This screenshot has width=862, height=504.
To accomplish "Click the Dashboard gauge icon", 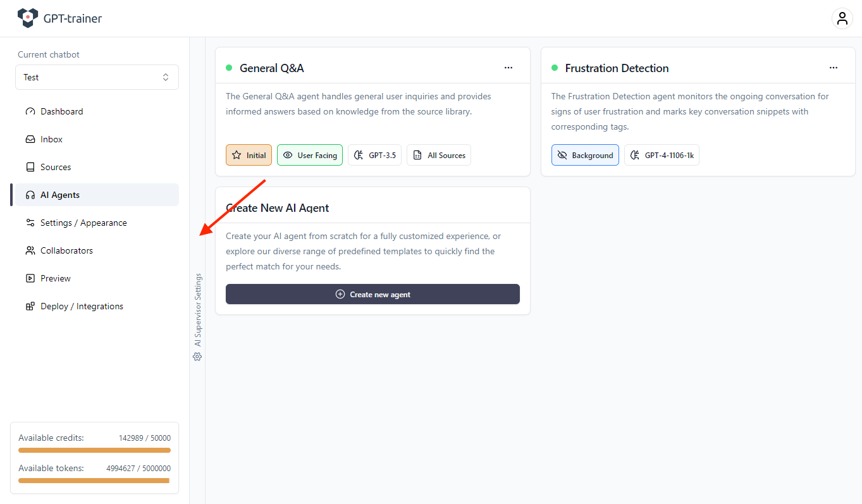I will [30, 111].
